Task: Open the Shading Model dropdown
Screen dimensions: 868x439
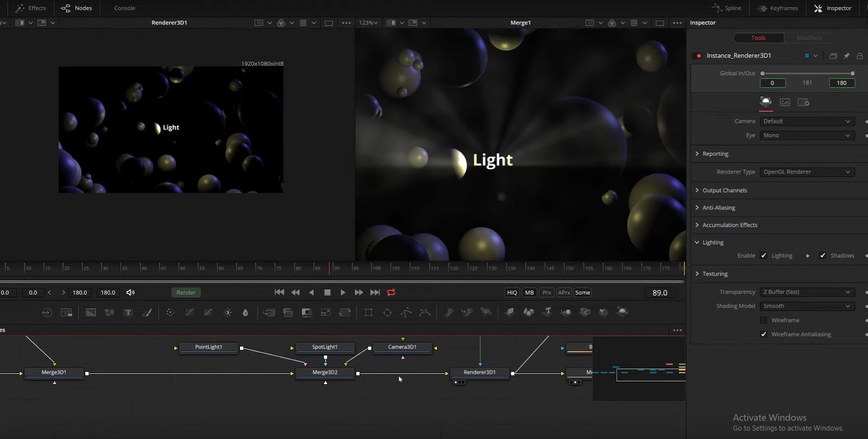Action: click(x=806, y=306)
